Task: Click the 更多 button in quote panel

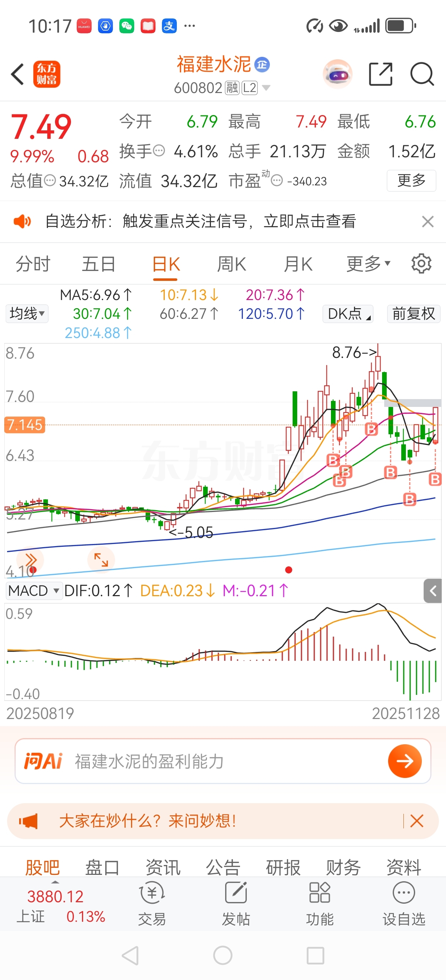Action: (411, 180)
